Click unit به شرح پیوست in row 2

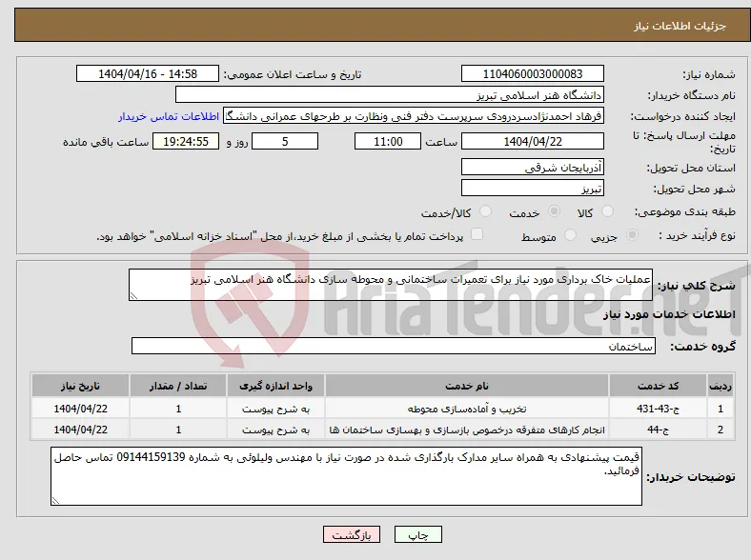click(275, 430)
